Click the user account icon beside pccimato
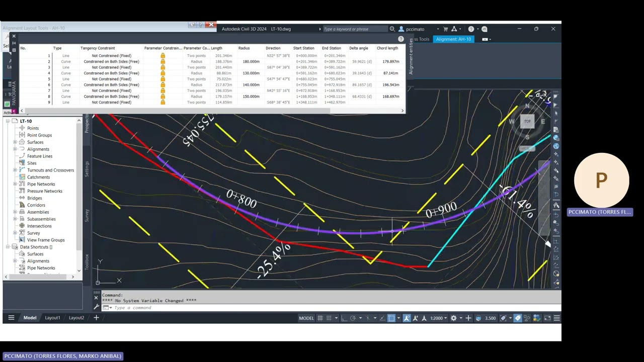 401,29
